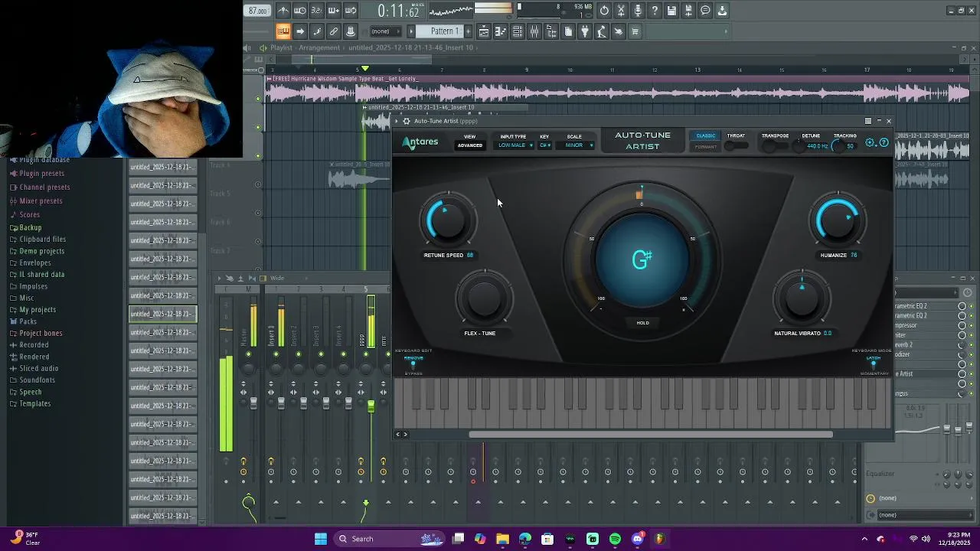Expand the Packs folder in the browser
This screenshot has width=980, height=551.
pos(28,321)
